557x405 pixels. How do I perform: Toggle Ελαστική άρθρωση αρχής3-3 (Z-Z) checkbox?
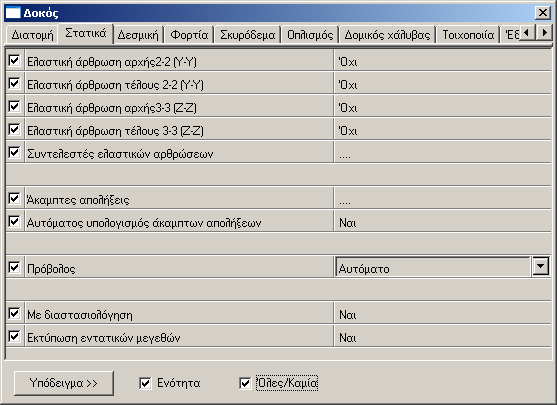point(14,106)
